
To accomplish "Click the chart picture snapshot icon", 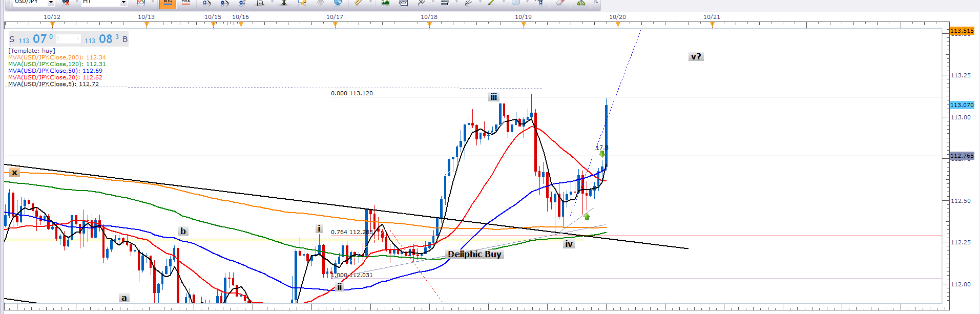I will [385, 3].
